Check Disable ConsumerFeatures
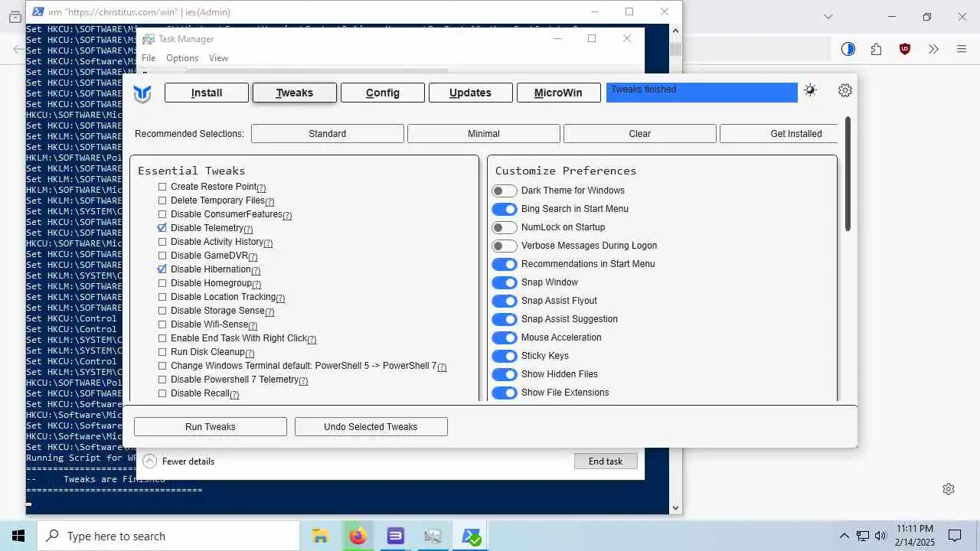This screenshot has height=551, width=980. (x=162, y=214)
